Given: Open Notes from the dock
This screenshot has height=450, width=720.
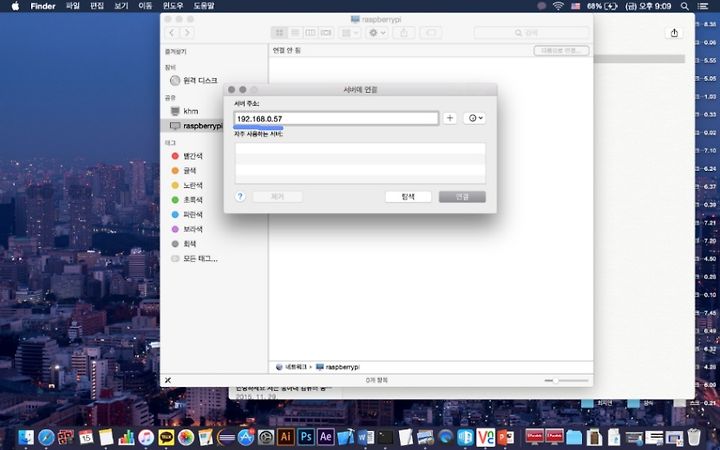Looking at the screenshot, I should click(x=106, y=437).
